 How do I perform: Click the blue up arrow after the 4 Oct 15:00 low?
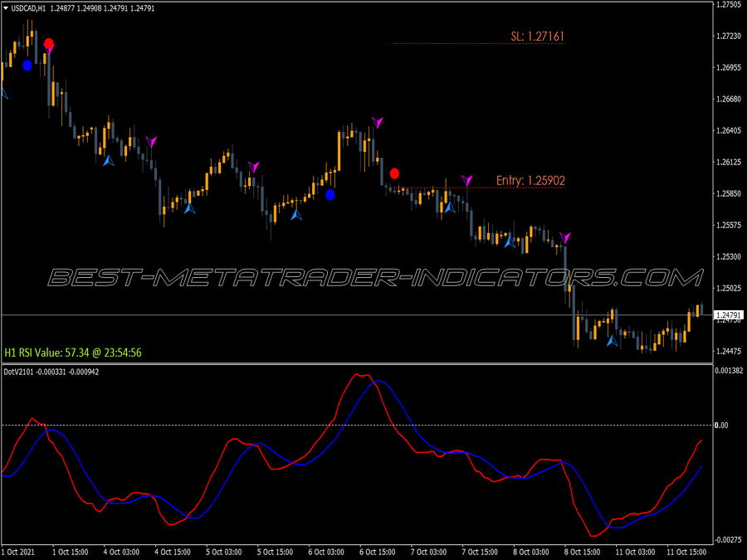pyautogui.click(x=189, y=207)
